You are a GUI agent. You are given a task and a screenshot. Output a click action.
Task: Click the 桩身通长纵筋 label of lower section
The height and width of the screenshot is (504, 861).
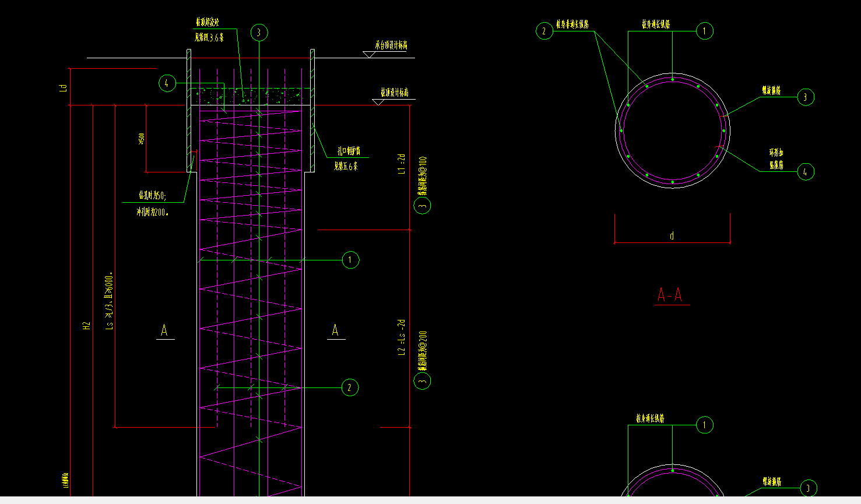[x=650, y=418]
